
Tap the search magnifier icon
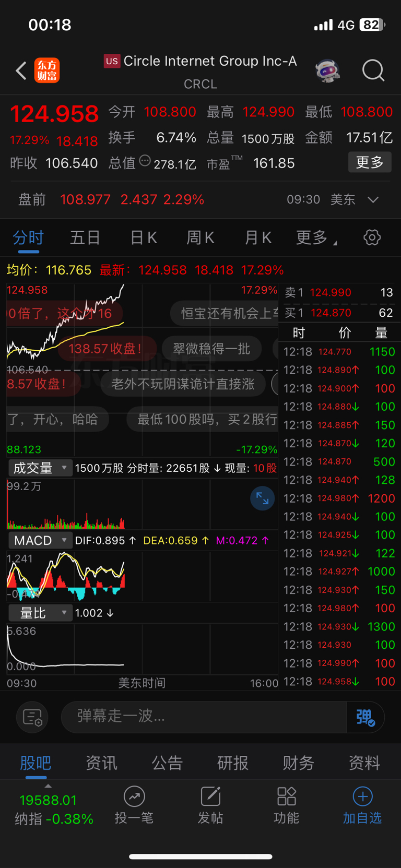373,70
